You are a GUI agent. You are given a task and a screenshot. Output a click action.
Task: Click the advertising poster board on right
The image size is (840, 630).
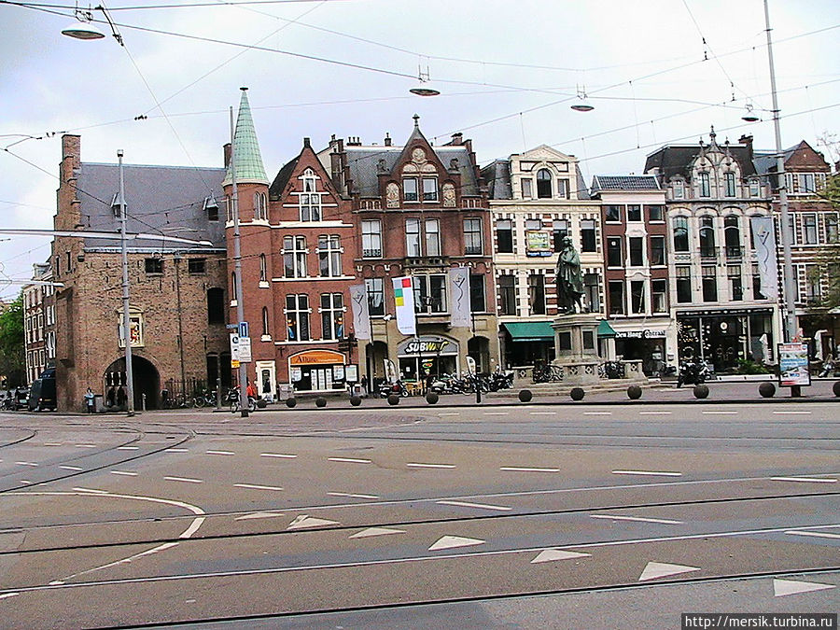(x=793, y=364)
